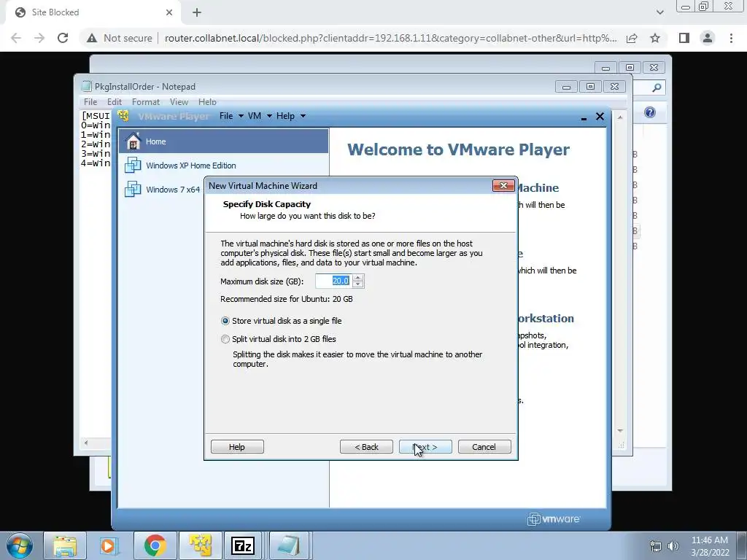
Task: Minimize the PkgInstallOrder Notepad window
Action: click(x=566, y=86)
